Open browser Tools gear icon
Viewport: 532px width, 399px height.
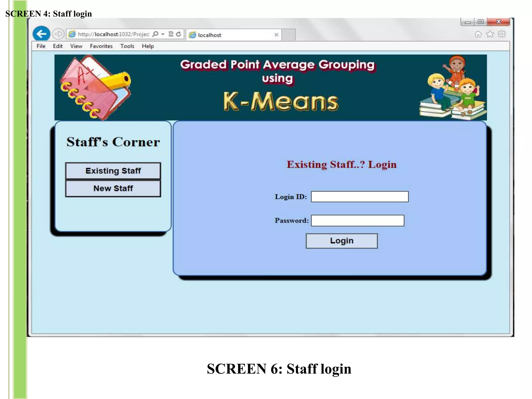pyautogui.click(x=502, y=34)
